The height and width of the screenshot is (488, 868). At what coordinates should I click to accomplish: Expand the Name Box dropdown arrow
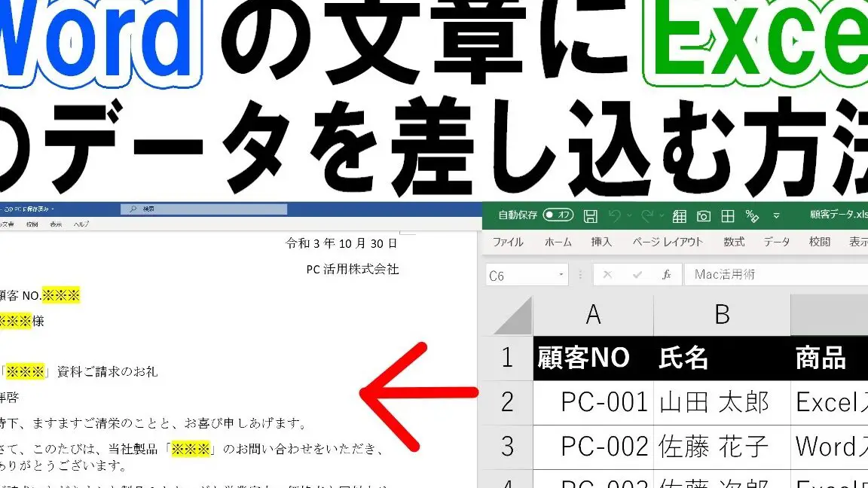click(x=561, y=274)
